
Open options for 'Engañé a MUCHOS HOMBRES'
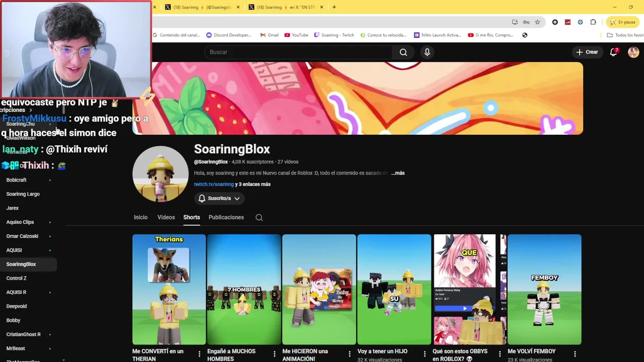click(x=274, y=354)
